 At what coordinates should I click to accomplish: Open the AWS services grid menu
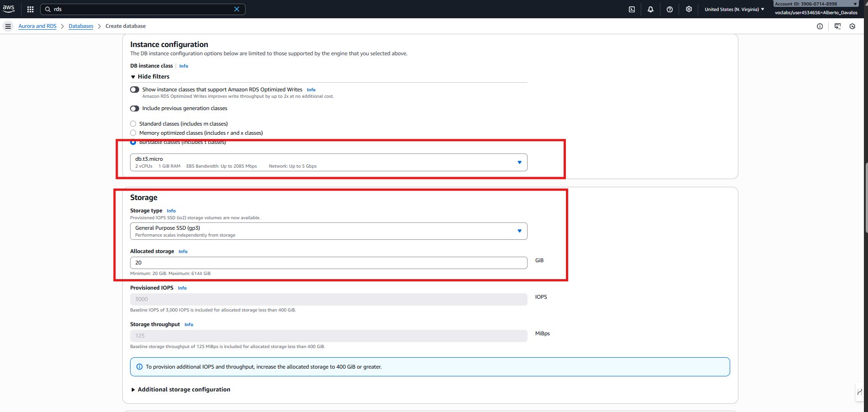coord(31,9)
